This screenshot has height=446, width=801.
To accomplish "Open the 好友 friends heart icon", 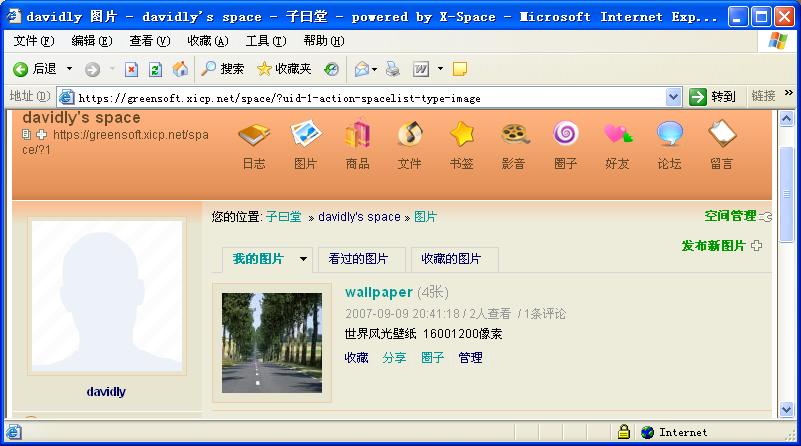I will (x=618, y=134).
